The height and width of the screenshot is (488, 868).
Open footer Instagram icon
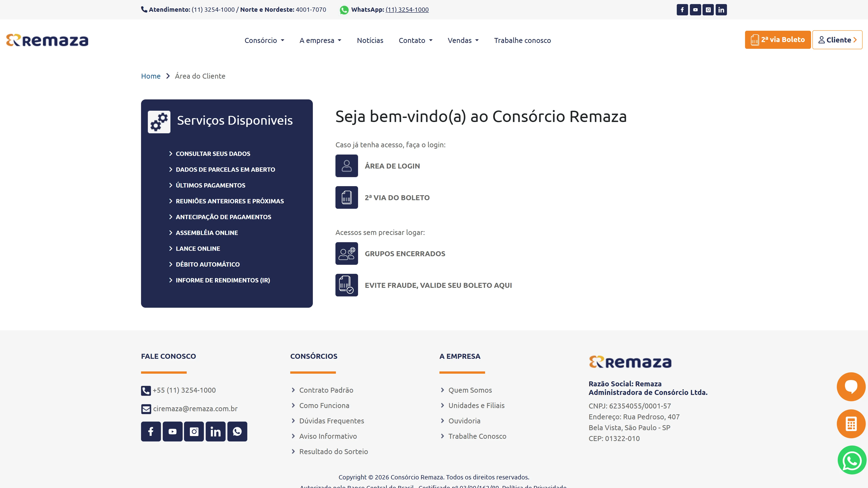194,432
